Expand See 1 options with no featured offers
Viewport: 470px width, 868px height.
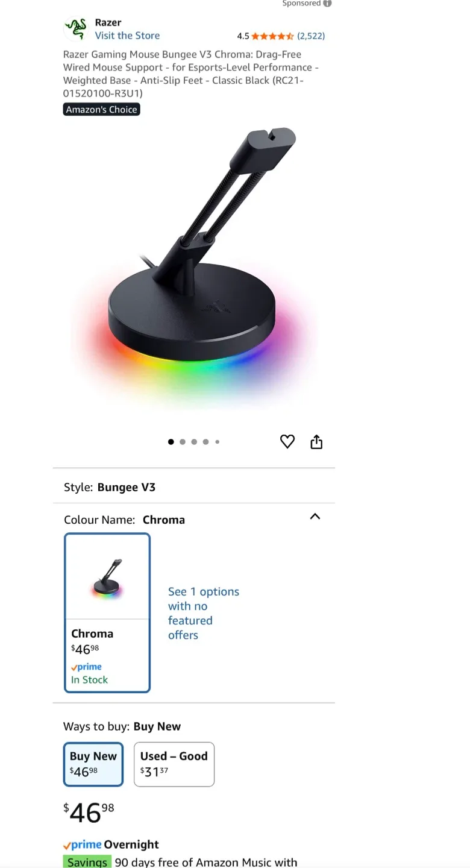click(204, 613)
